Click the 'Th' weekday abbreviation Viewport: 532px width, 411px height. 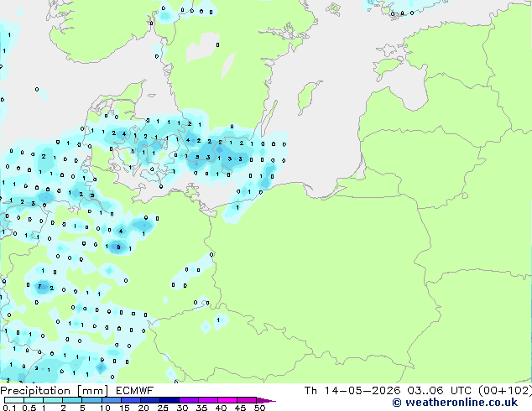pos(310,391)
